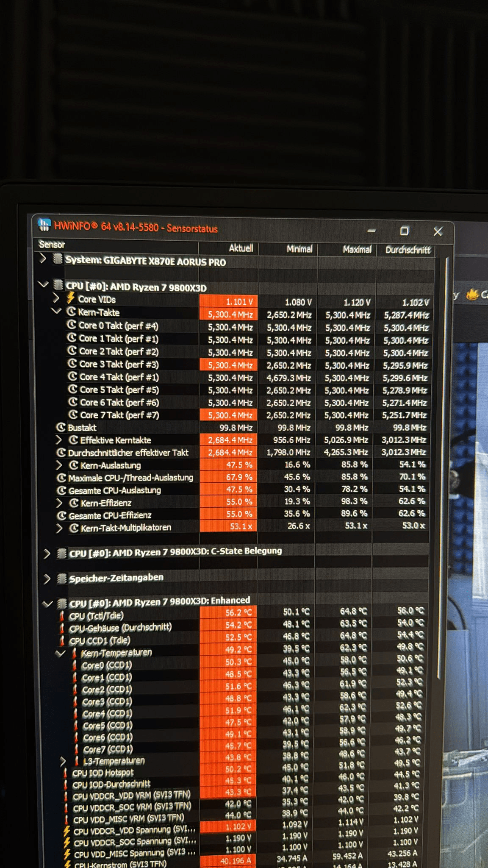Screen dimensions: 488x868
Task: Click the chip icon of Speicher-Zeitangaben group
Action: coord(62,579)
